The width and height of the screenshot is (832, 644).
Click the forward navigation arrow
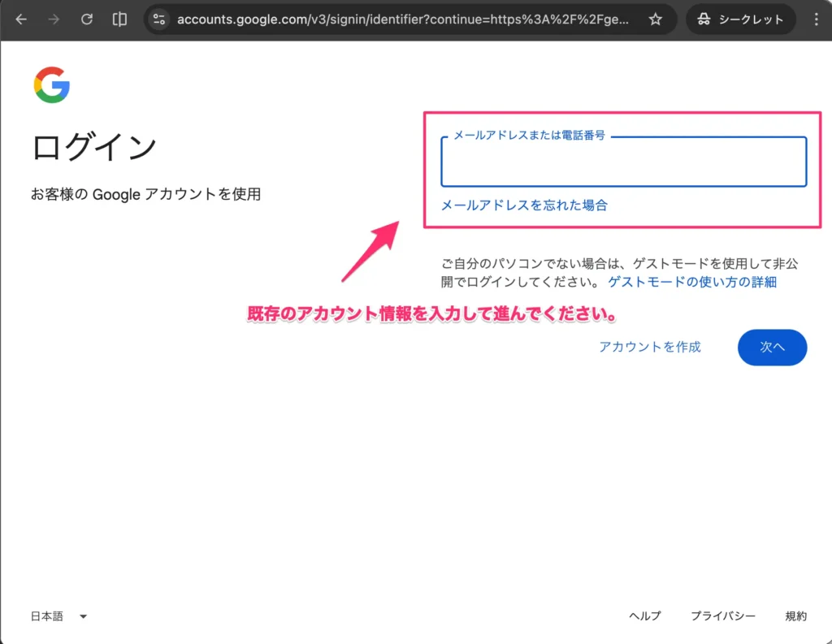[x=54, y=19]
